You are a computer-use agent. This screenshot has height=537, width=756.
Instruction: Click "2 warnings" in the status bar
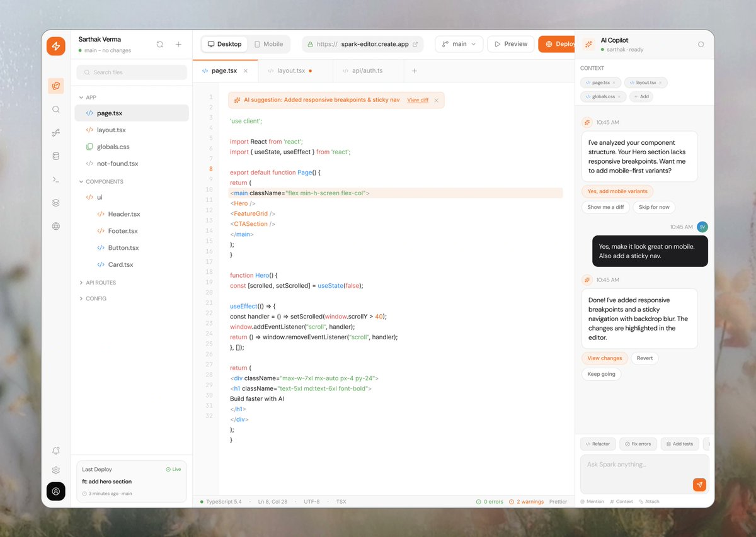[x=526, y=502]
